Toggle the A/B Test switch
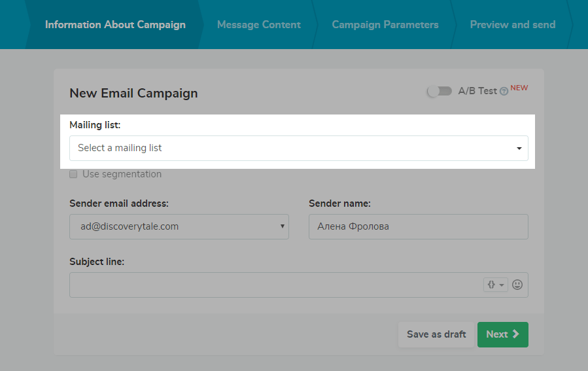Image resolution: width=588 pixels, height=371 pixels. click(x=439, y=91)
